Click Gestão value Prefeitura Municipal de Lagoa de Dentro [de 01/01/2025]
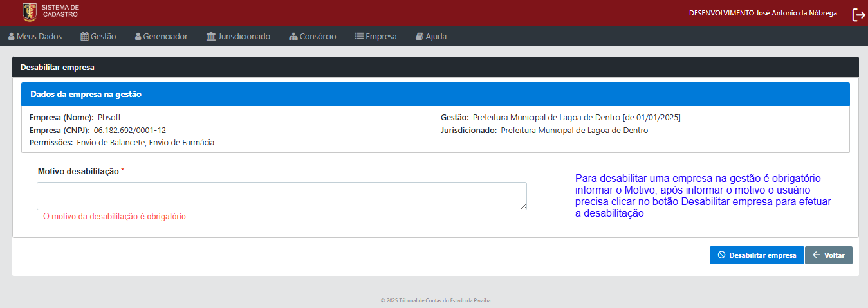 (x=577, y=118)
